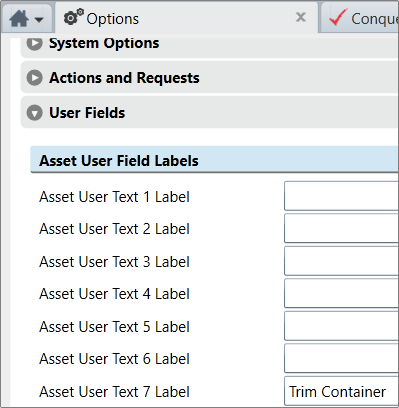Click the User Fields heading
The height and width of the screenshot is (408, 399).
pos(87,113)
